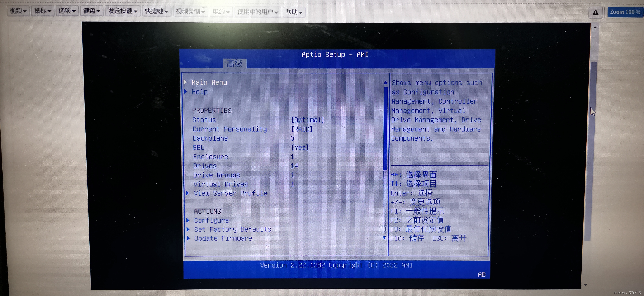The width and height of the screenshot is (644, 296).
Task: Open the 帮助 menu
Action: point(294,12)
